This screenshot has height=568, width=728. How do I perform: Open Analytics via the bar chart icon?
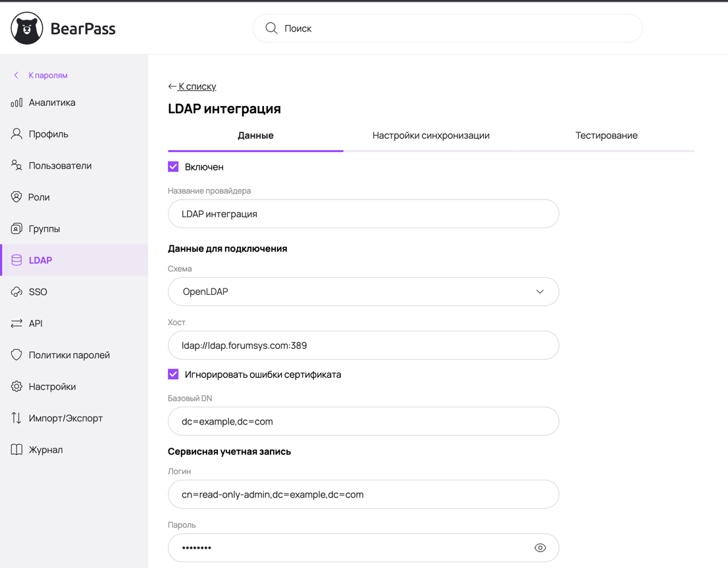point(16,103)
